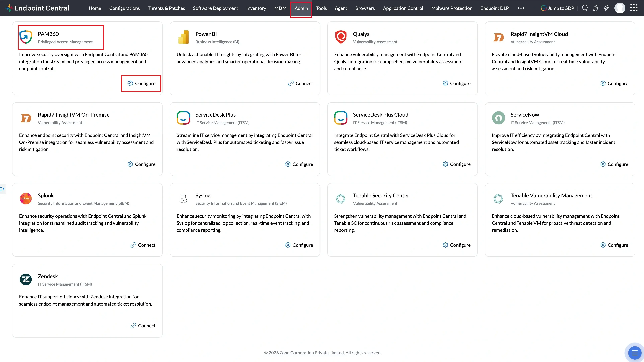Open the Threats & Patches tab
644x362 pixels.
point(166,8)
